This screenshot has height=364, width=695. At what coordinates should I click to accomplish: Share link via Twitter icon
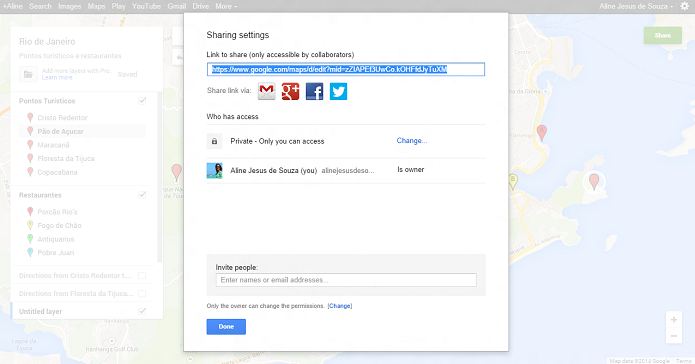[338, 91]
